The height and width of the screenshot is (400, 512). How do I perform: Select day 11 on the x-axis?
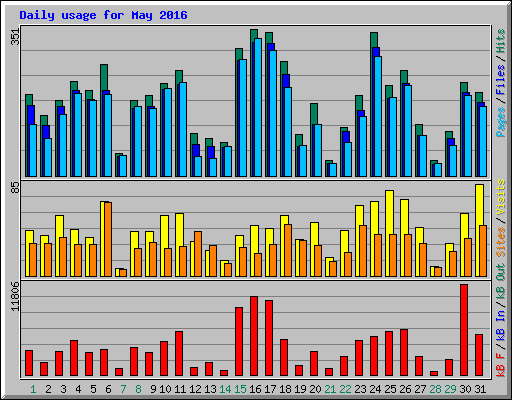[180, 389]
